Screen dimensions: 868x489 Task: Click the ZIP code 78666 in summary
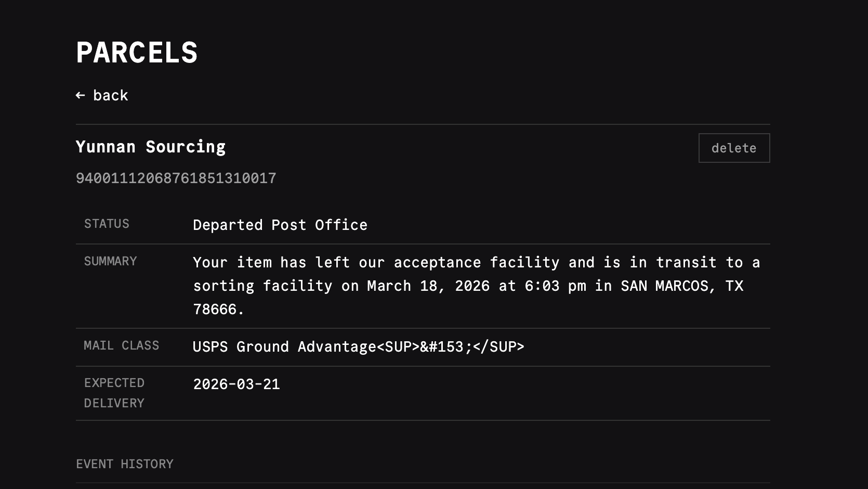pos(215,309)
